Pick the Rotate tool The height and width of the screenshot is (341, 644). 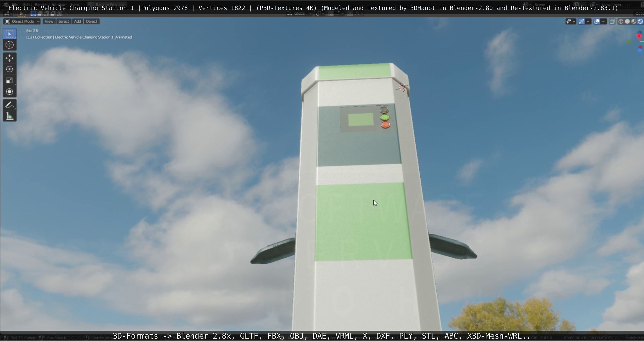pos(10,69)
